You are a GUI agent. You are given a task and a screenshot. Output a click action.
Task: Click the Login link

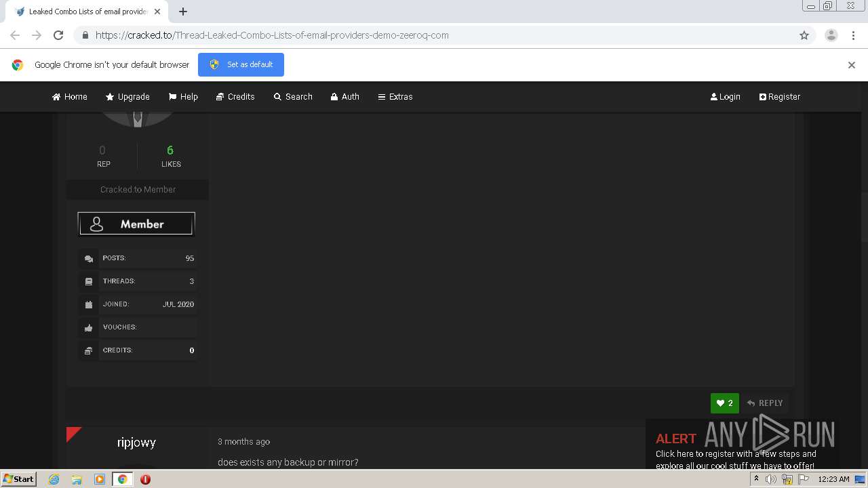[x=725, y=97]
